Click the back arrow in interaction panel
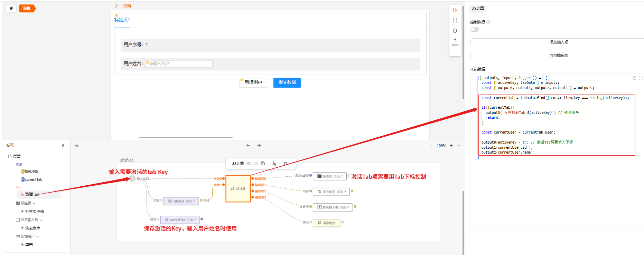This screenshot has height=255, width=644. (248, 146)
